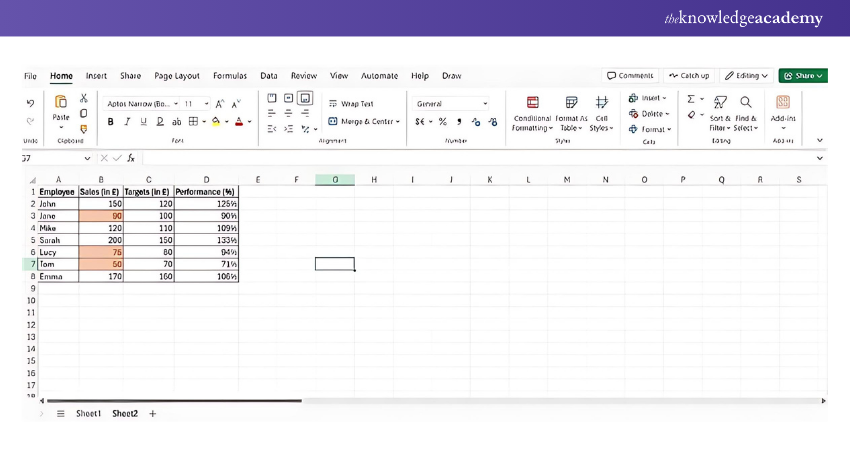Click the Format As Table icon
850x450 pixels.
pyautogui.click(x=571, y=111)
